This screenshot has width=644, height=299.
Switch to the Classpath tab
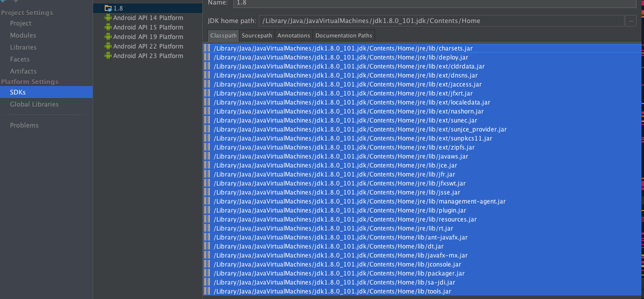[223, 35]
